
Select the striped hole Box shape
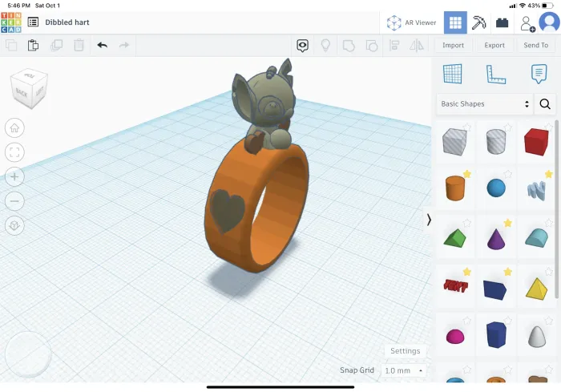click(x=454, y=142)
